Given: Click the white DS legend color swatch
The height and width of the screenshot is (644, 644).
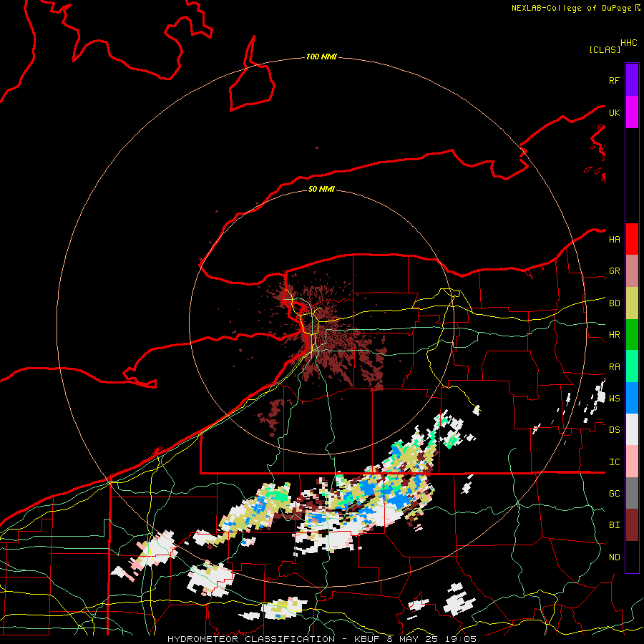Looking at the screenshot, I should (x=632, y=429).
